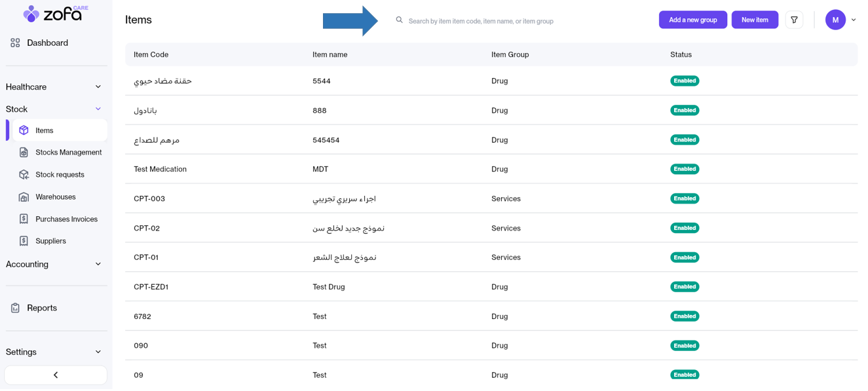Collapse the sidebar with the back arrow
868x391 pixels.
click(56, 375)
